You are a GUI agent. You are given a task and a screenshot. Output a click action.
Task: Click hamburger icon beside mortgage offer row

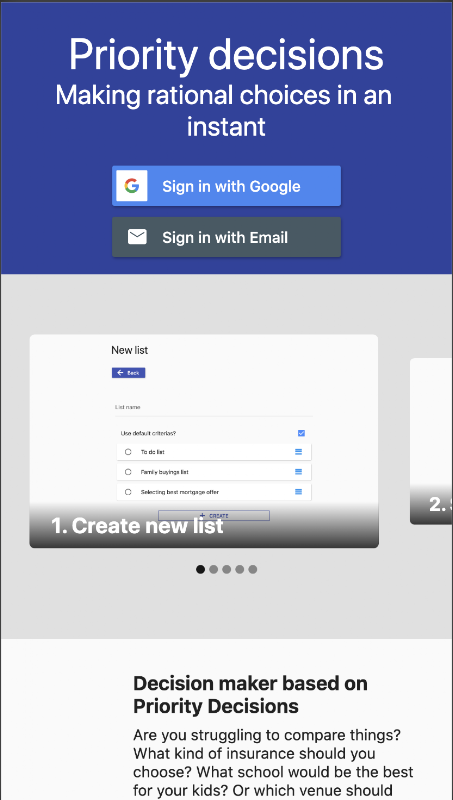pyautogui.click(x=298, y=492)
